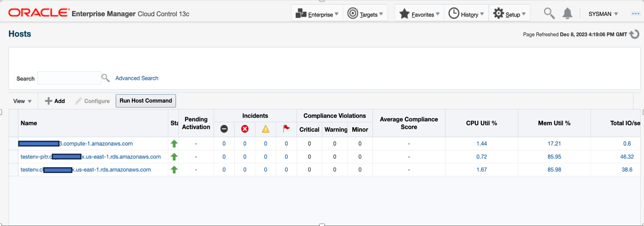The width and height of the screenshot is (644, 226).
Task: Select the row handle of compute-1 host
Action: 14,143
